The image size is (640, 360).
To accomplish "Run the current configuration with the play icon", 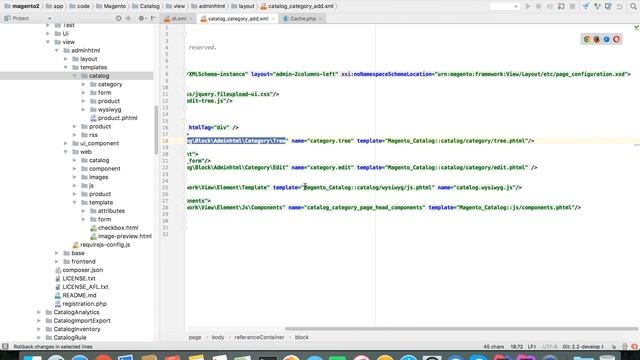I will [528, 6].
